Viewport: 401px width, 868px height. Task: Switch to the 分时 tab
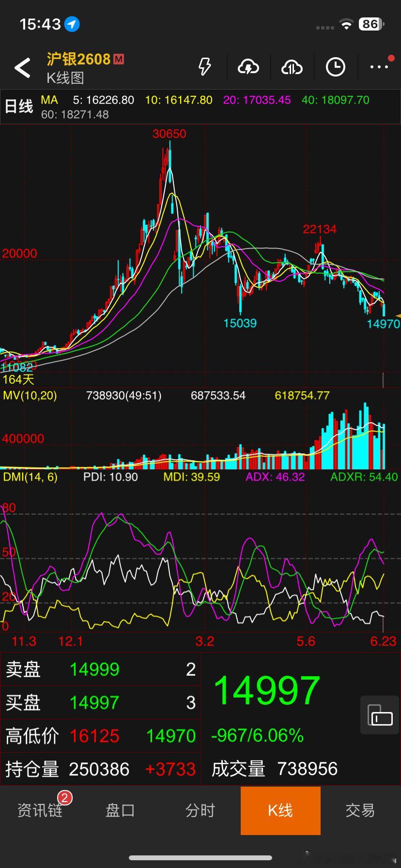tap(200, 810)
